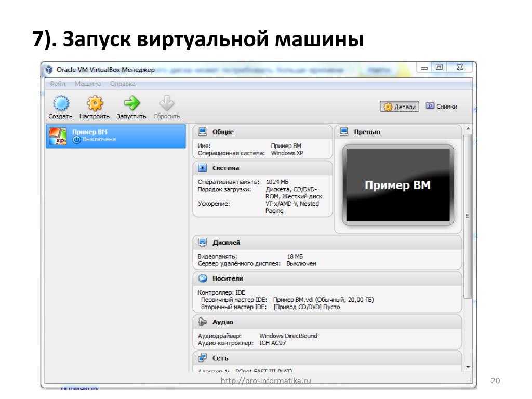The height and width of the screenshot is (399, 532).
Task: Switch to the Детали view button
Action: click(x=400, y=107)
